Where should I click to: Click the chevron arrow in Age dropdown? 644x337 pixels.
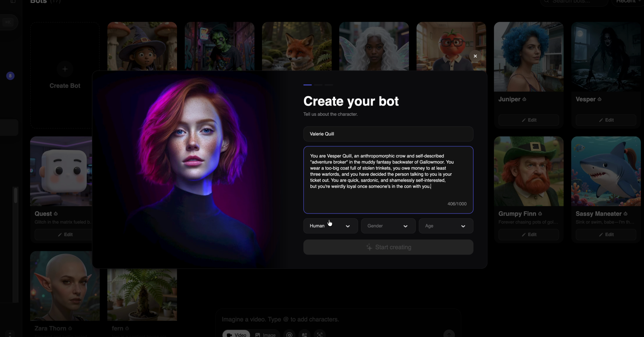(463, 226)
